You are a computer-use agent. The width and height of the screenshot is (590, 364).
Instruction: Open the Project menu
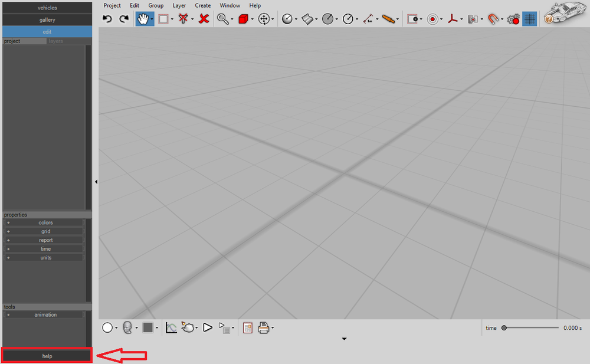(112, 6)
